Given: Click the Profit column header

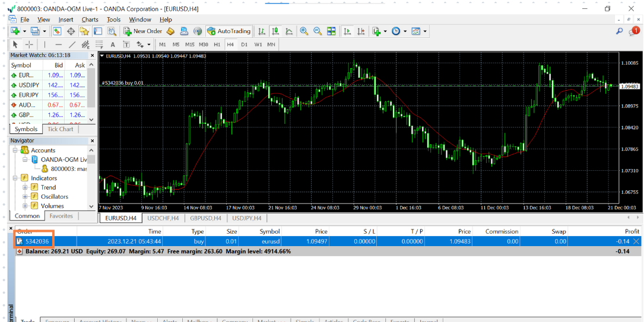Looking at the screenshot, I should pos(632,231).
